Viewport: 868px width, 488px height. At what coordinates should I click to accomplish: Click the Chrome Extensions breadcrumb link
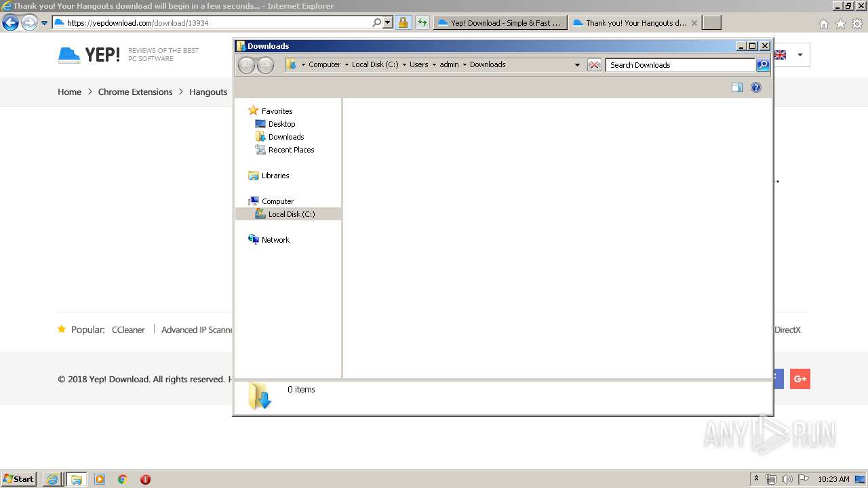coord(136,92)
